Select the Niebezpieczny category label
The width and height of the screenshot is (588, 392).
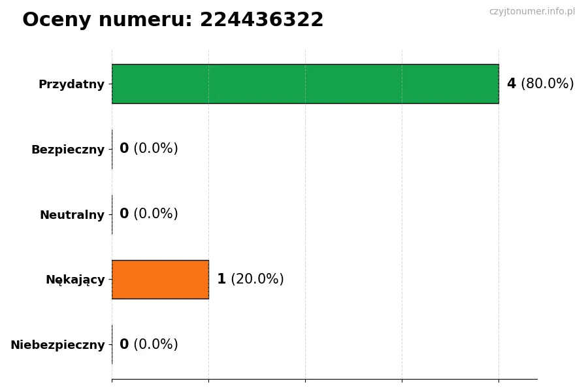(x=57, y=345)
